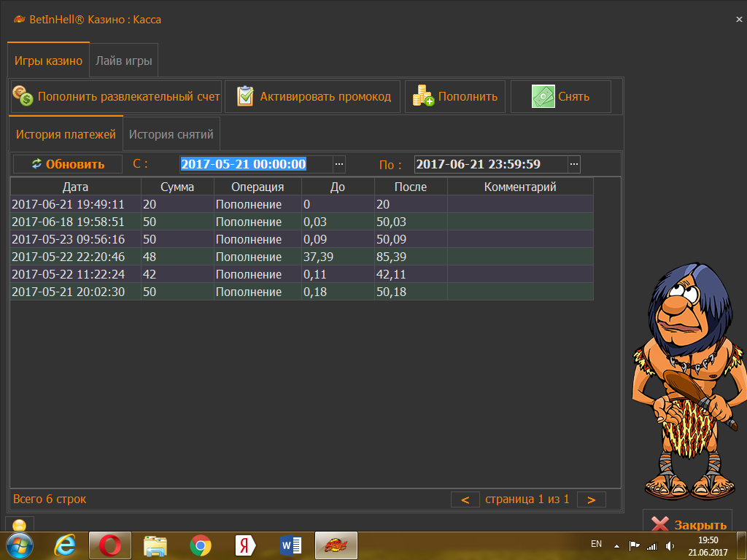Open the start date picker ellipsis button
The height and width of the screenshot is (560, 747).
339,164
